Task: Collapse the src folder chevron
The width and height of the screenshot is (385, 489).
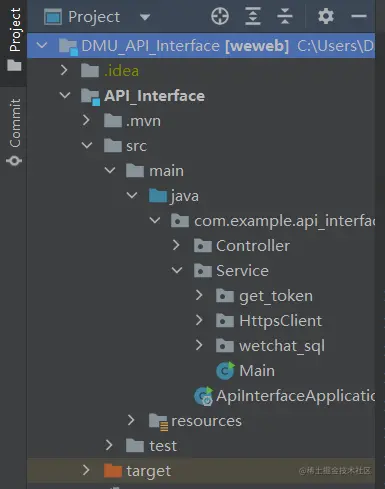Action: click(87, 145)
